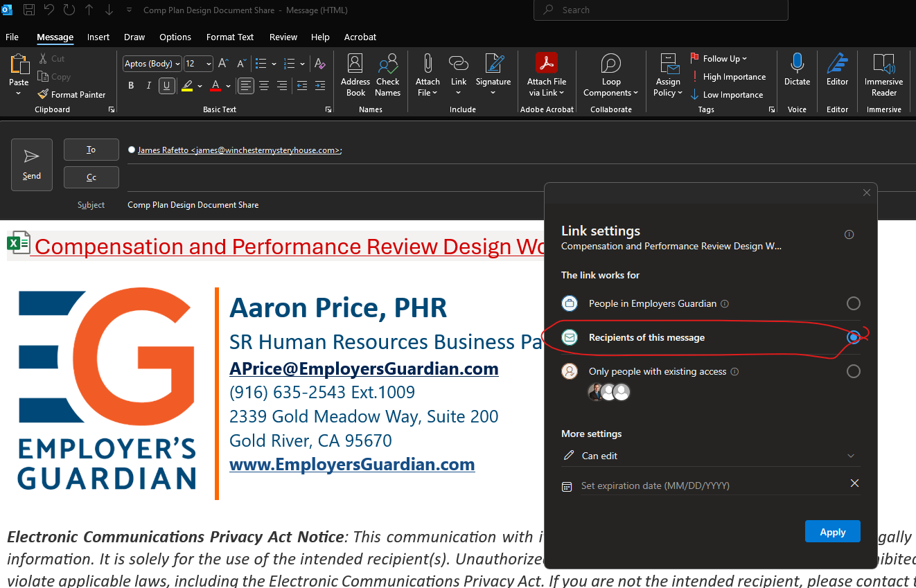Open Loop Components menu
Screen dimensions: 916x588
611,75
